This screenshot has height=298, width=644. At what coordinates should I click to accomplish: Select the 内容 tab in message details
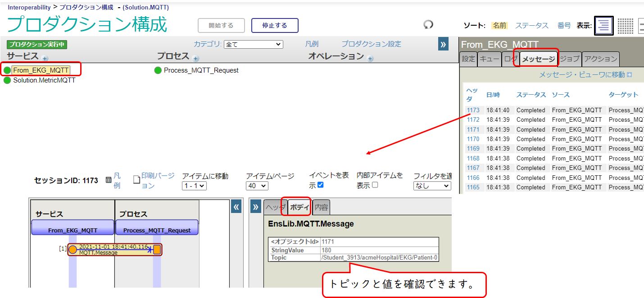coord(321,207)
